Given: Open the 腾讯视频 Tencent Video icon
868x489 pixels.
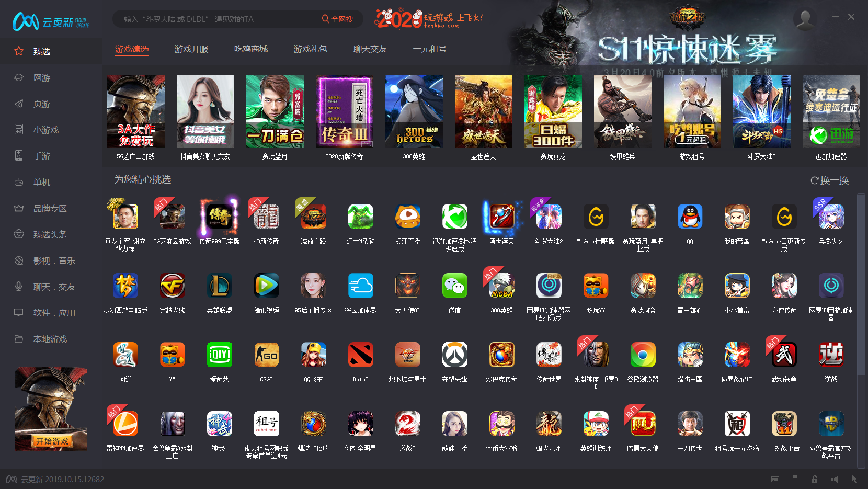Looking at the screenshot, I should pos(266,286).
